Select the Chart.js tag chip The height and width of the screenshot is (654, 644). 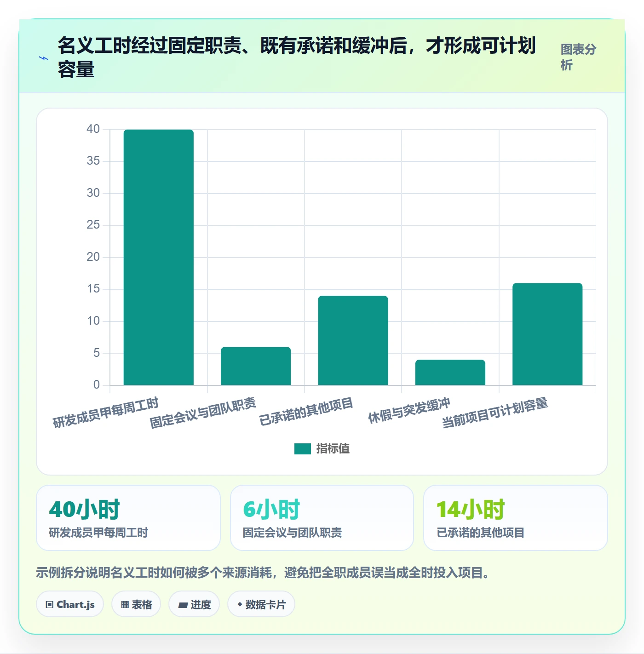(70, 604)
